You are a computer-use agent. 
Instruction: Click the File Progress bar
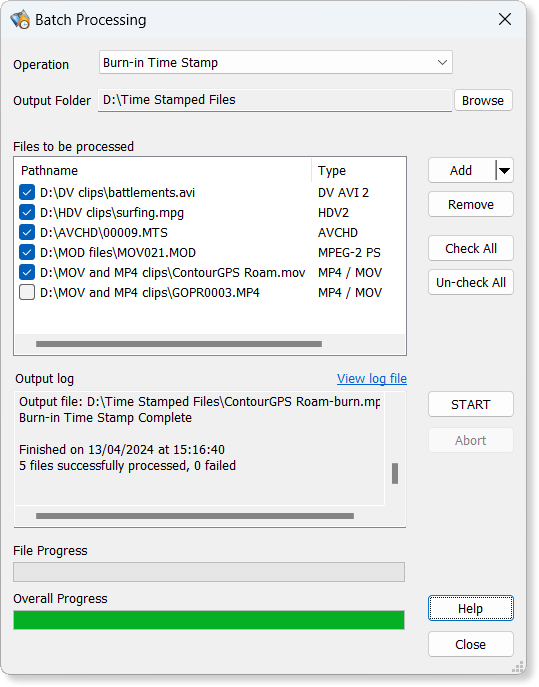(x=209, y=572)
